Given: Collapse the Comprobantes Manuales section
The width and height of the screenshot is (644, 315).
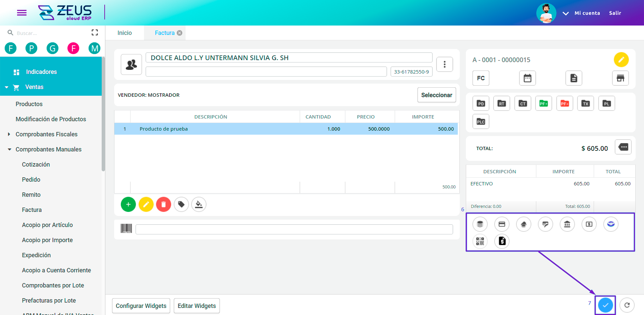Looking at the screenshot, I should (48, 149).
